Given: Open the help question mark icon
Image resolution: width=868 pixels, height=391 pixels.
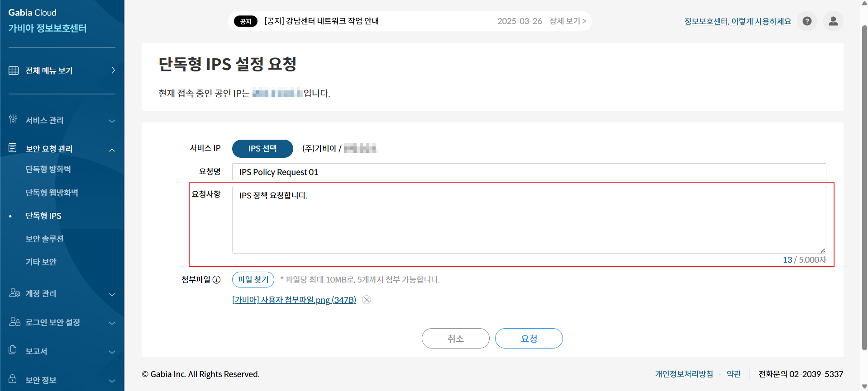Looking at the screenshot, I should (807, 21).
